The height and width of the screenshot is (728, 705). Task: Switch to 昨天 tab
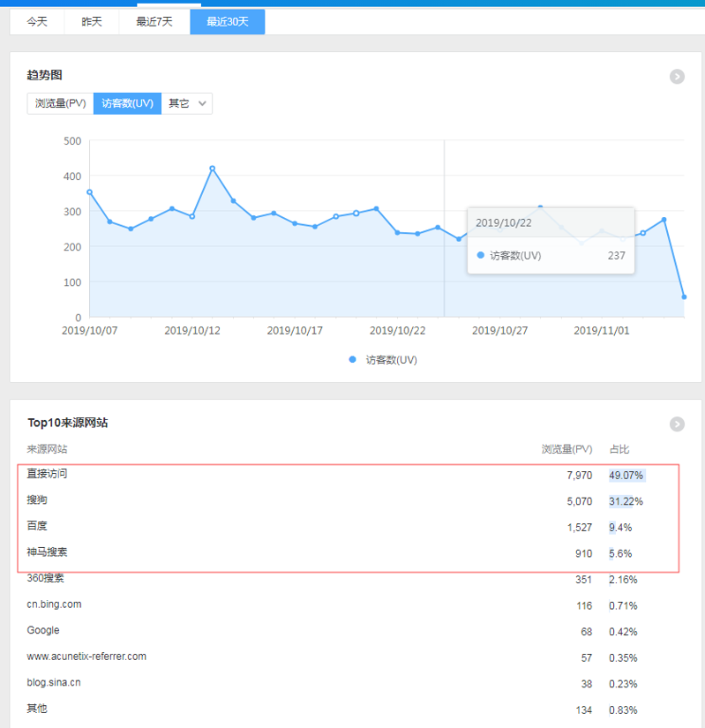click(x=92, y=22)
